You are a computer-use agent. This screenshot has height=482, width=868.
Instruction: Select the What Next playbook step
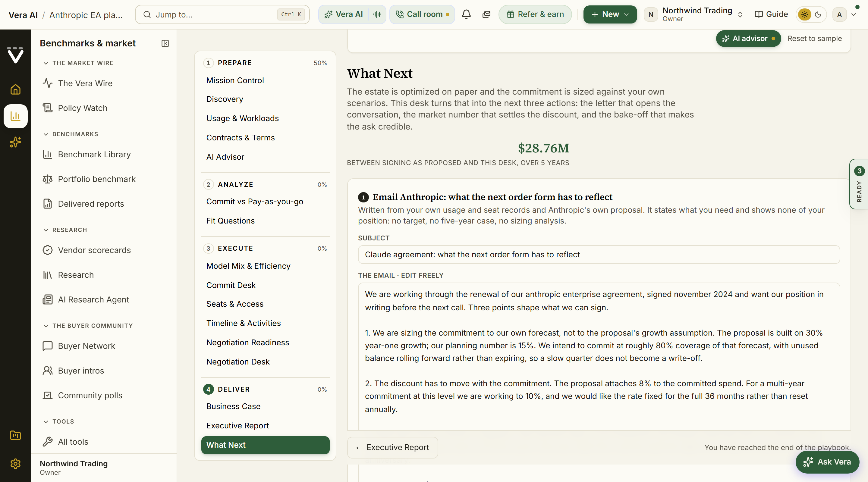pos(265,445)
